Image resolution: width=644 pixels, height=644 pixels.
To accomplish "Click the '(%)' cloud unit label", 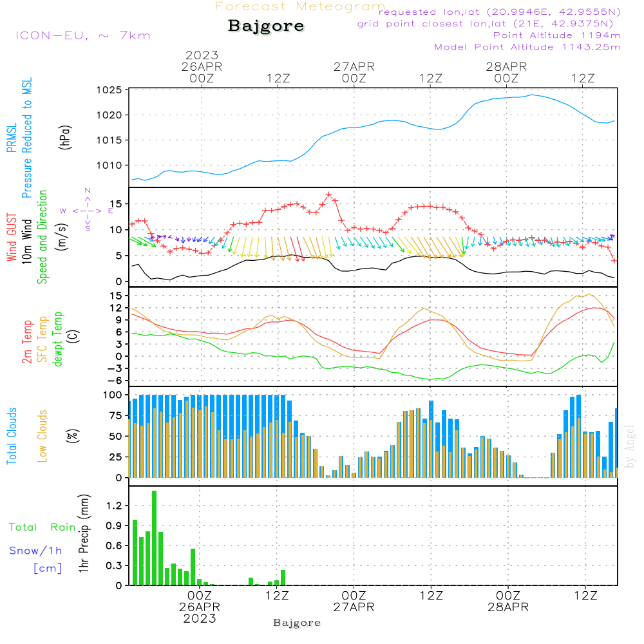I will (x=72, y=436).
